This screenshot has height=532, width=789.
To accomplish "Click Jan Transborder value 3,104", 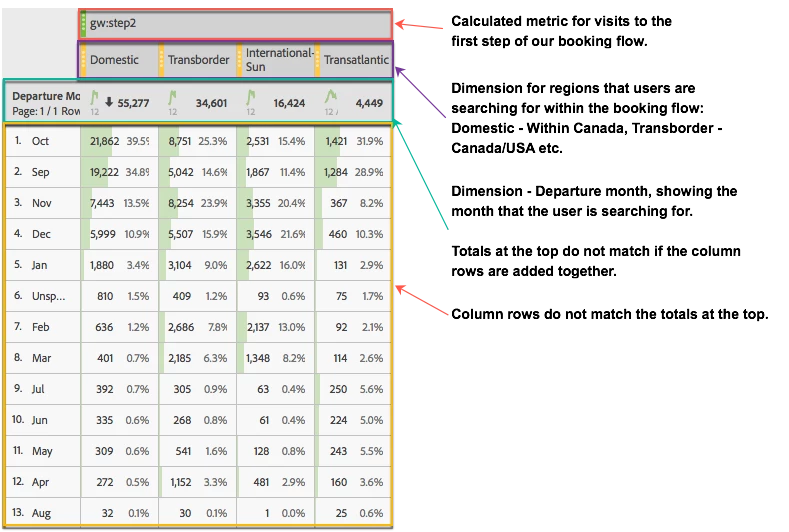I will pyautogui.click(x=180, y=265).
